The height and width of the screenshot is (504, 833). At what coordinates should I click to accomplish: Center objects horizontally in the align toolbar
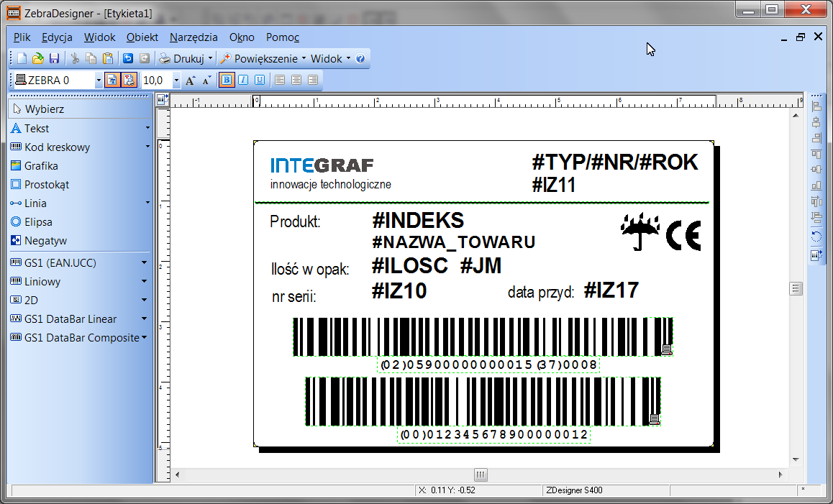(x=816, y=122)
